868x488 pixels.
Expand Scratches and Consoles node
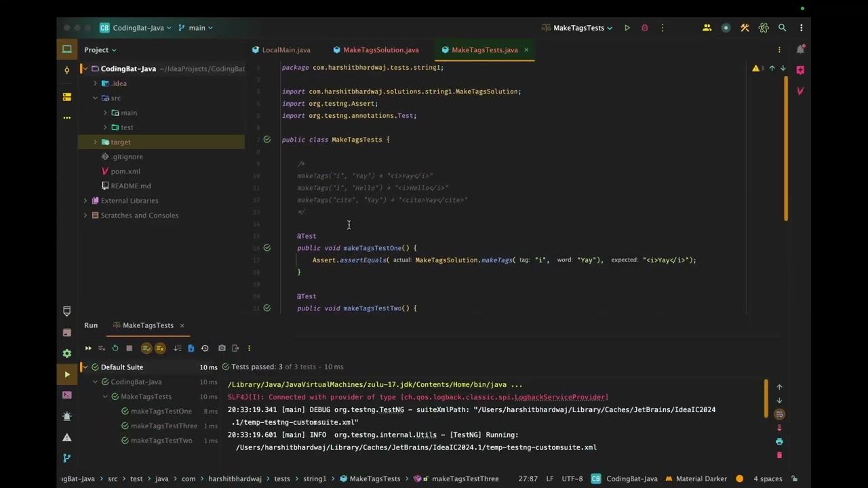coord(85,216)
